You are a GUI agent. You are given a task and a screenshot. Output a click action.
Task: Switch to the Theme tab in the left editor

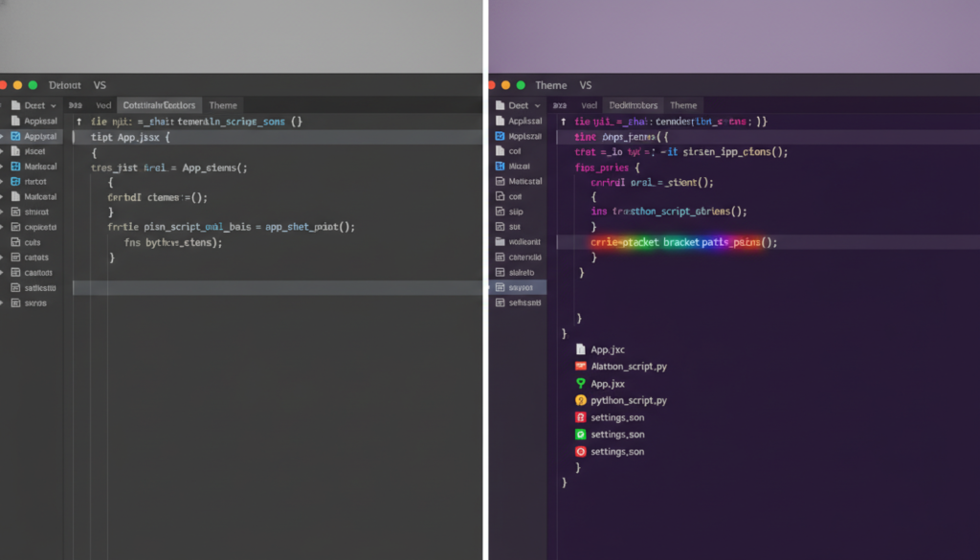pos(223,105)
